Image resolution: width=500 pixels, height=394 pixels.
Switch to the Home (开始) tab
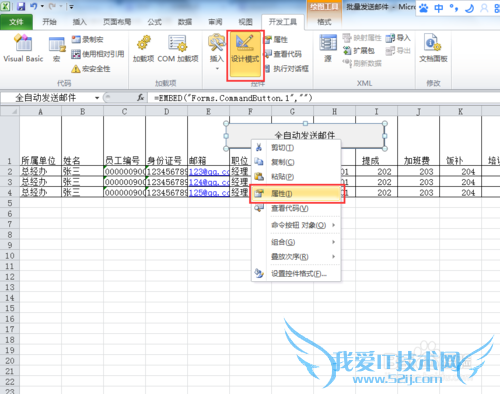point(49,22)
